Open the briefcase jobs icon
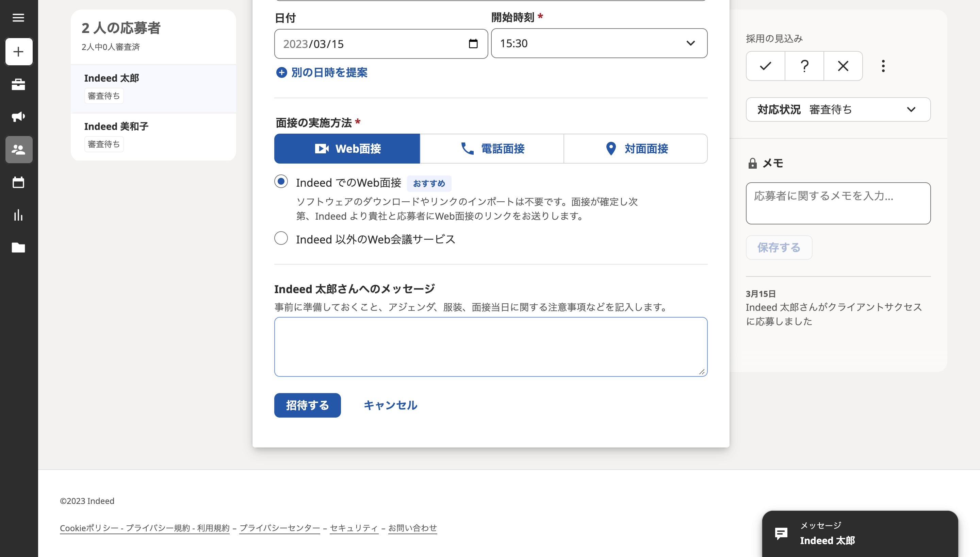The height and width of the screenshot is (557, 980). click(18, 84)
